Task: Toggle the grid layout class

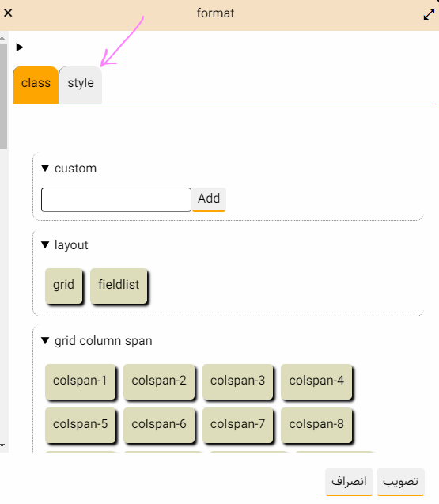Action: [63, 286]
